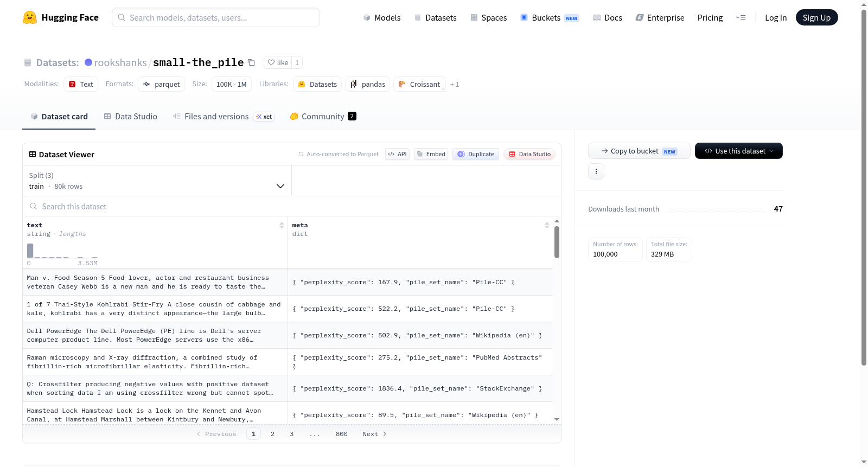Image resolution: width=868 pixels, height=467 pixels.
Task: Open Data Studio from viewer header
Action: coord(529,154)
